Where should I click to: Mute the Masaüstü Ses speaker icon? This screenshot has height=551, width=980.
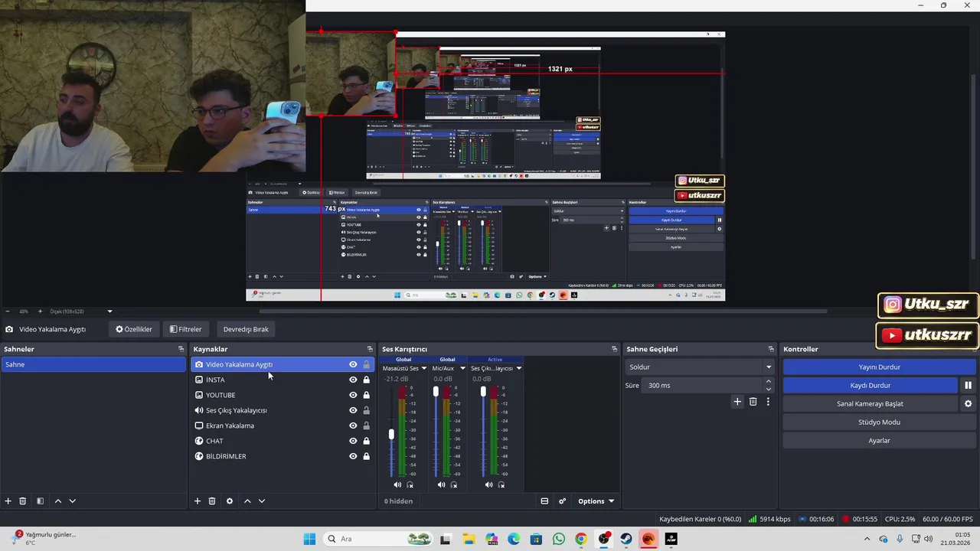[x=397, y=484]
